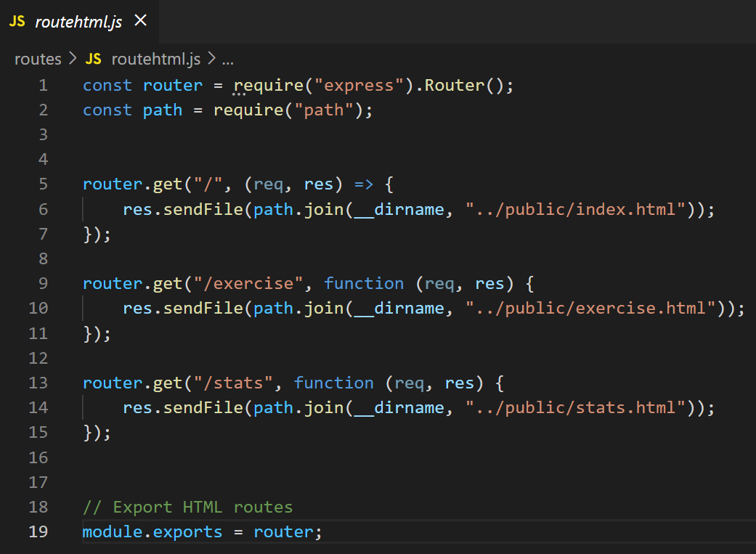Image resolution: width=756 pixels, height=554 pixels.
Task: Click the const keyword on line 2
Action: point(107,110)
